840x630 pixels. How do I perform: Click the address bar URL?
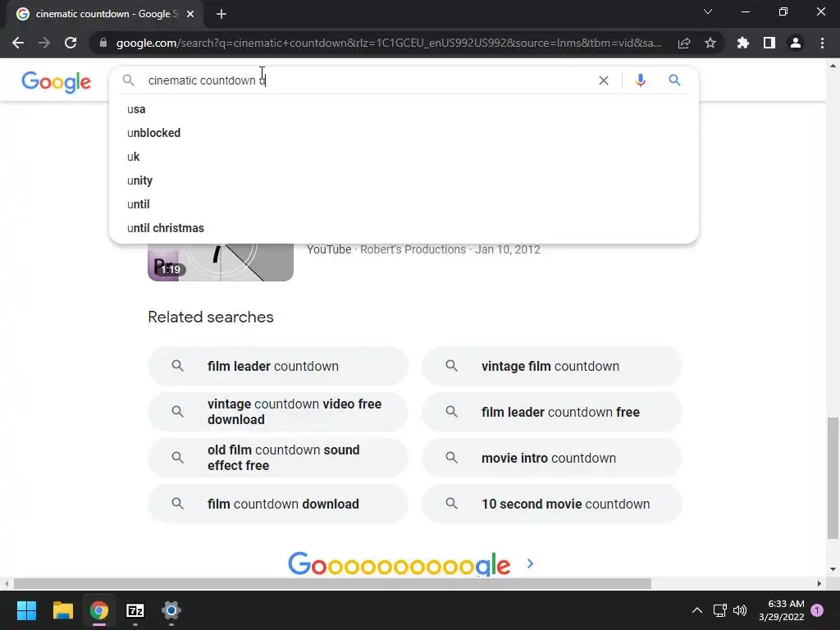pos(388,43)
